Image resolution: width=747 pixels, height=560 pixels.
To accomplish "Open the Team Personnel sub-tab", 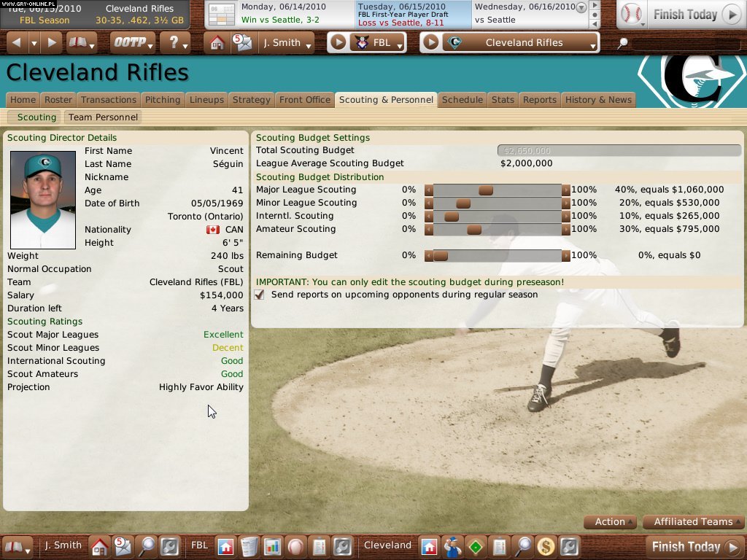I will (x=103, y=117).
